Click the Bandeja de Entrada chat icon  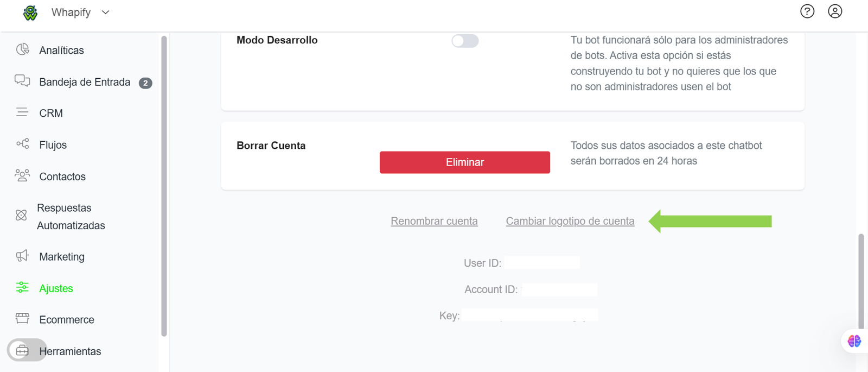[x=22, y=81]
